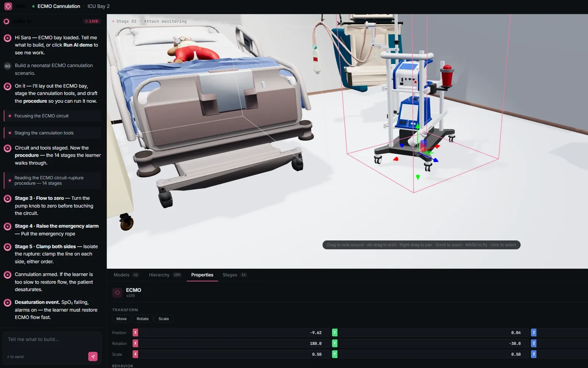Image resolution: width=588 pixels, height=368 pixels.
Task: Click the Rotation Y axis label
Action: pyautogui.click(x=334, y=343)
